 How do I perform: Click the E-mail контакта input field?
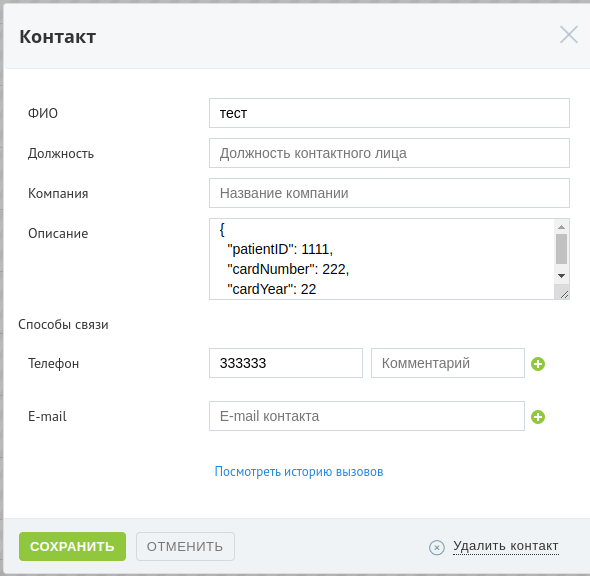pyautogui.click(x=367, y=416)
